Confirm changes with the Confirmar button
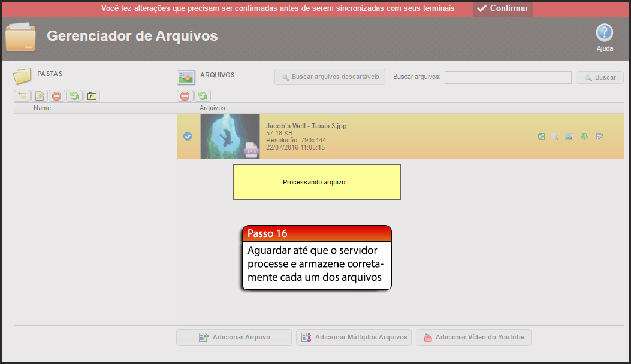631x364 pixels. pos(502,8)
